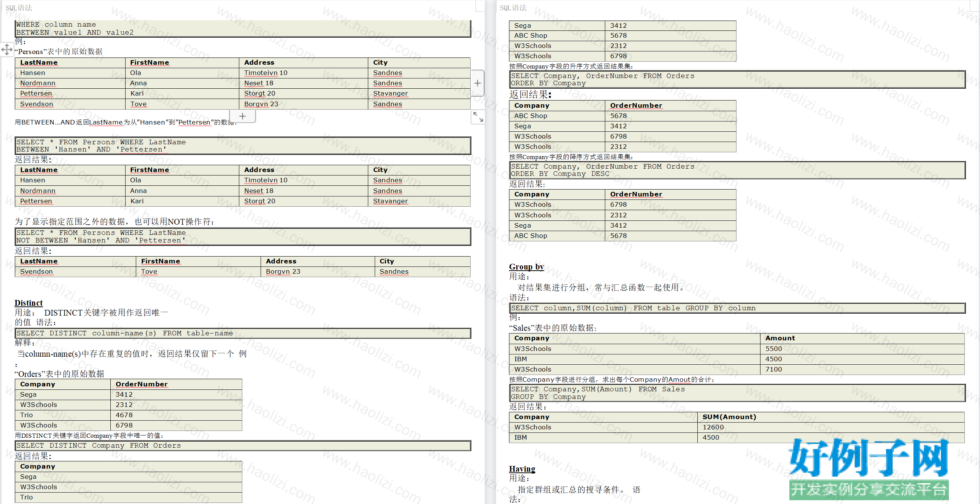Click the 'SQL语法' header on the right page

tap(513, 8)
